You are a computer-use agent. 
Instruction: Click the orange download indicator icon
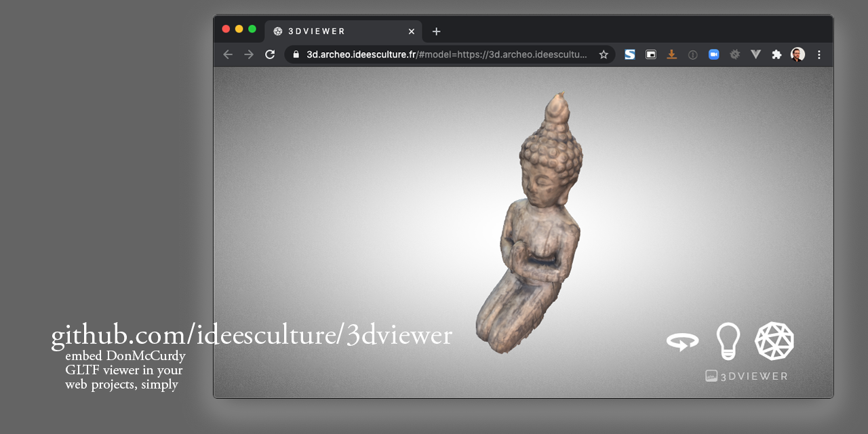pos(671,54)
